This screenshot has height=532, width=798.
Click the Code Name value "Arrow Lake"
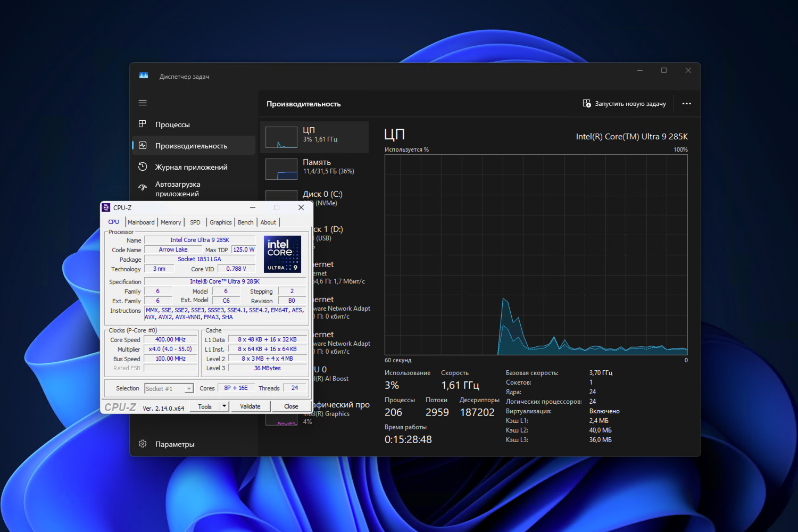173,250
